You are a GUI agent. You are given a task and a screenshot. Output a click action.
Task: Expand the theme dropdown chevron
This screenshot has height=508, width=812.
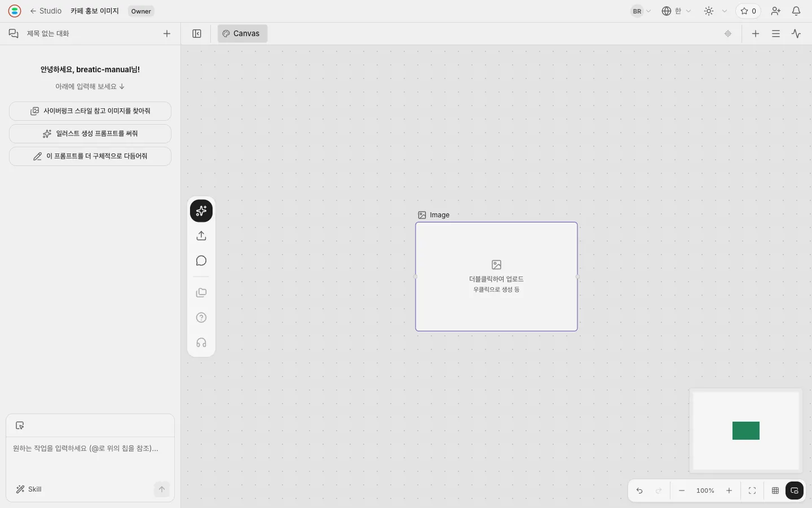coord(725,11)
